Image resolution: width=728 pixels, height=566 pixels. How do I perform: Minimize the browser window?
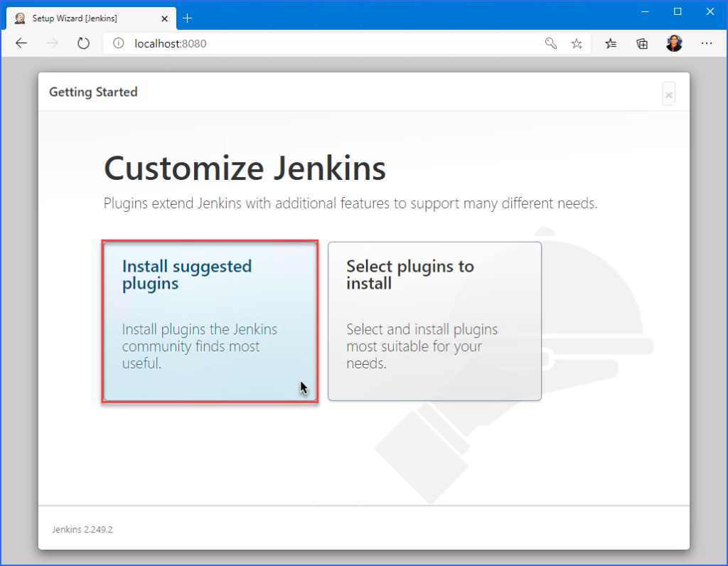coord(644,12)
